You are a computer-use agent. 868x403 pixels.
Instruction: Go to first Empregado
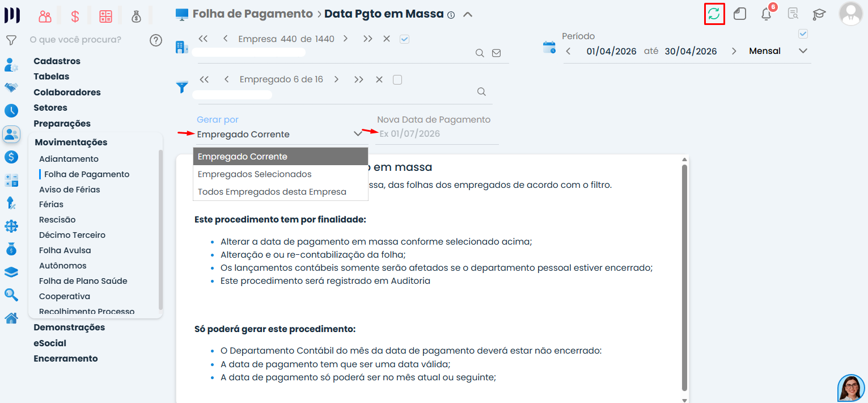click(x=205, y=79)
